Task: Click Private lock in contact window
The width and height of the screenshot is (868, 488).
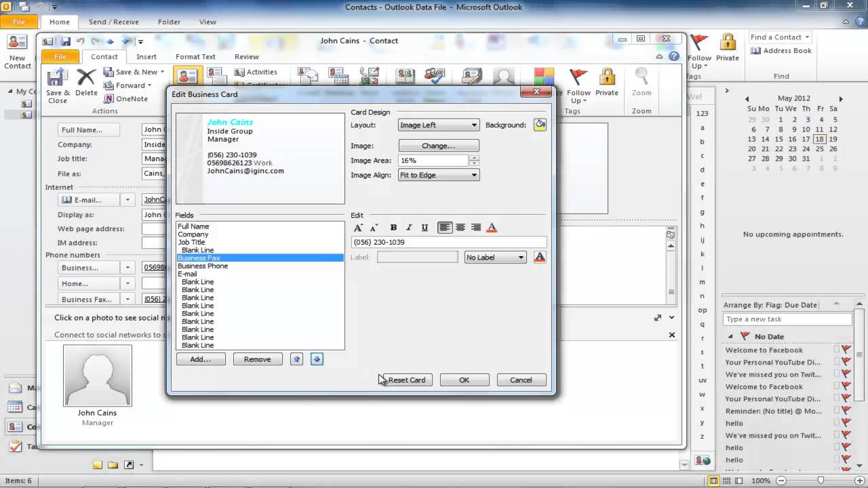Action: [x=607, y=83]
